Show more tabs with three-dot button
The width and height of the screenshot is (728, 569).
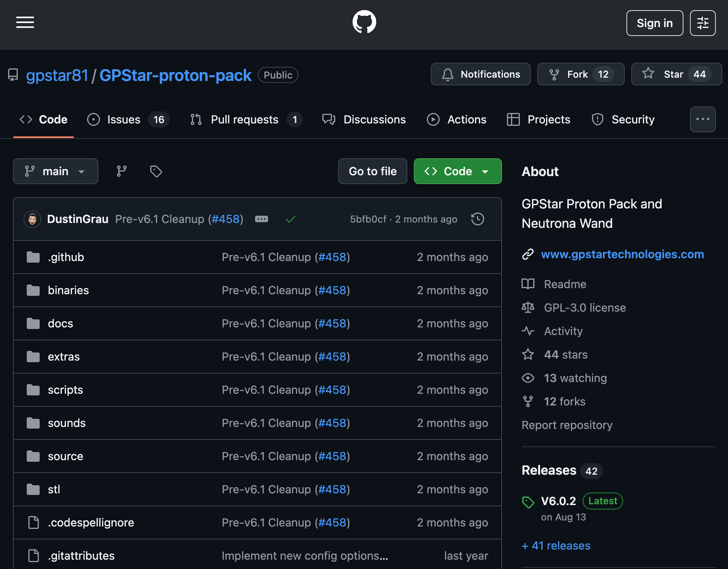(x=702, y=119)
